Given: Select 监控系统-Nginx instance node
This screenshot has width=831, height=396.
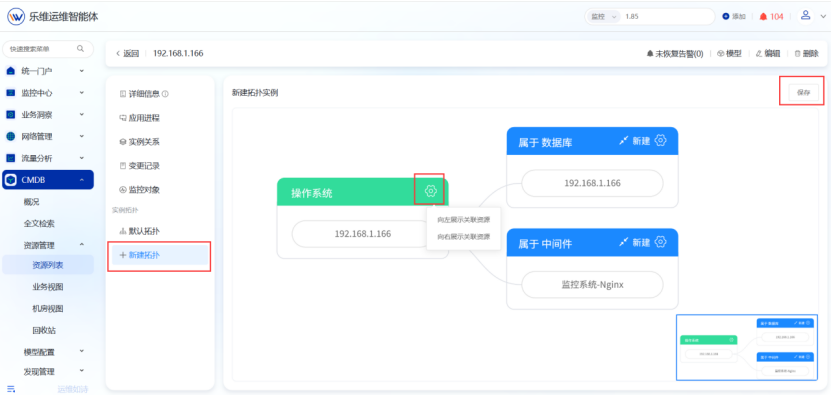Looking at the screenshot, I should pyautogui.click(x=592, y=285).
